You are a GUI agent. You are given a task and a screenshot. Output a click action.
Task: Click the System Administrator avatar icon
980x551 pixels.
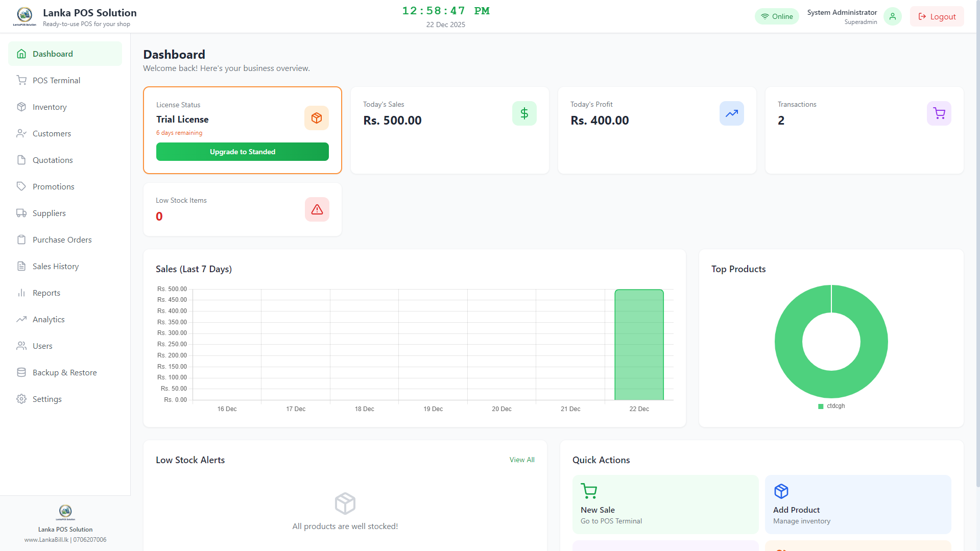(x=892, y=16)
